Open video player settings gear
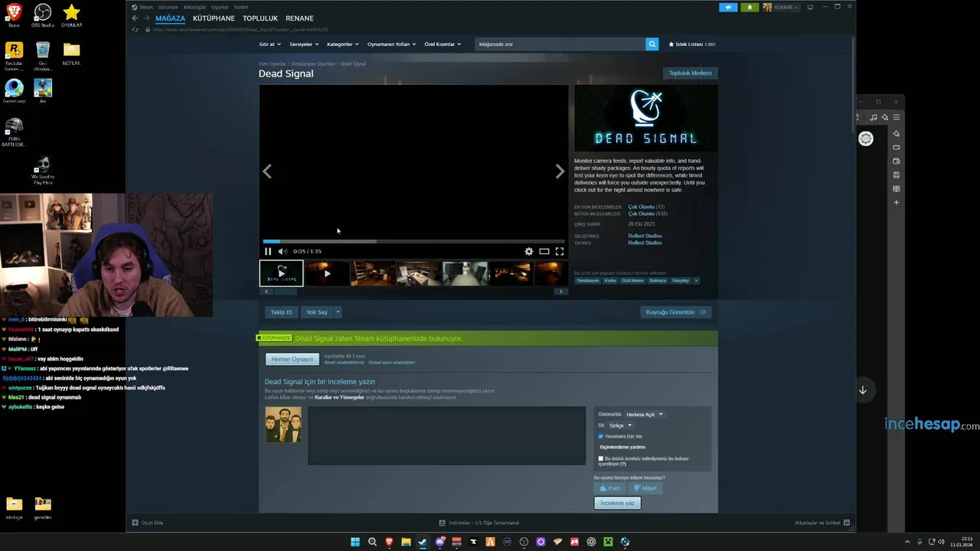The width and height of the screenshot is (980, 551). tap(528, 251)
